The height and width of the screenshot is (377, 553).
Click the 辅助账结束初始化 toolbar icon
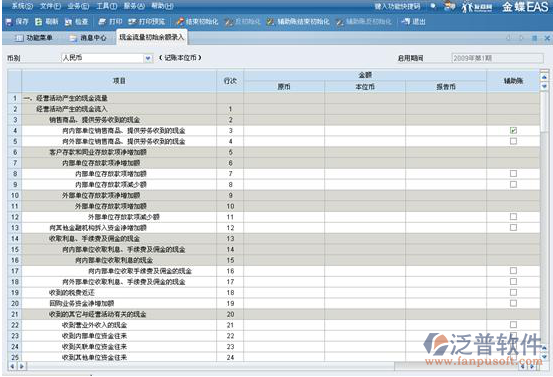click(298, 22)
